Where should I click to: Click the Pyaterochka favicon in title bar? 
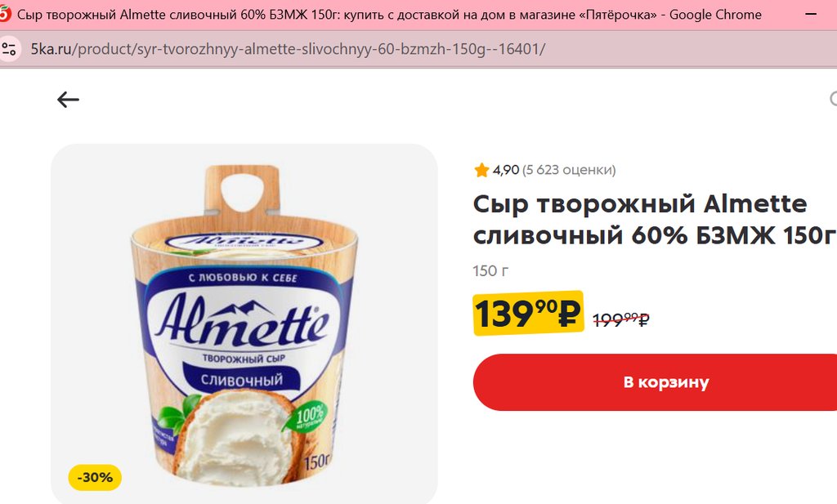[4, 15]
